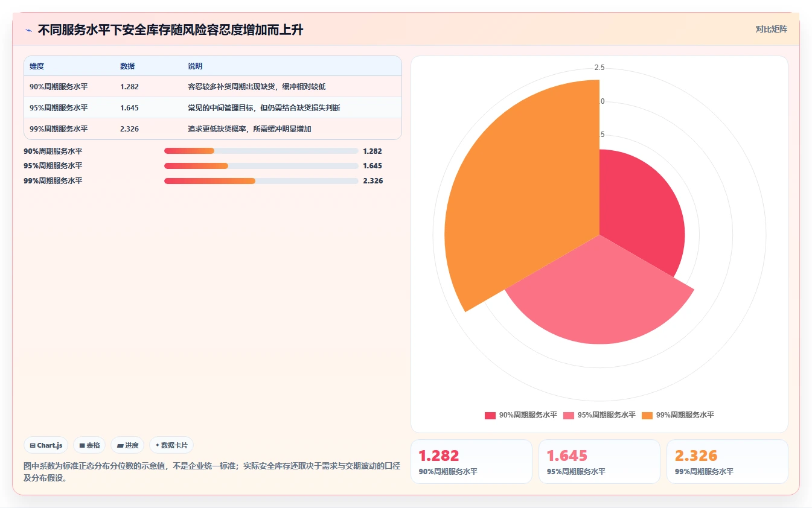812x508 pixels.
Task: Select the 表格 tag chip
Action: 89,445
